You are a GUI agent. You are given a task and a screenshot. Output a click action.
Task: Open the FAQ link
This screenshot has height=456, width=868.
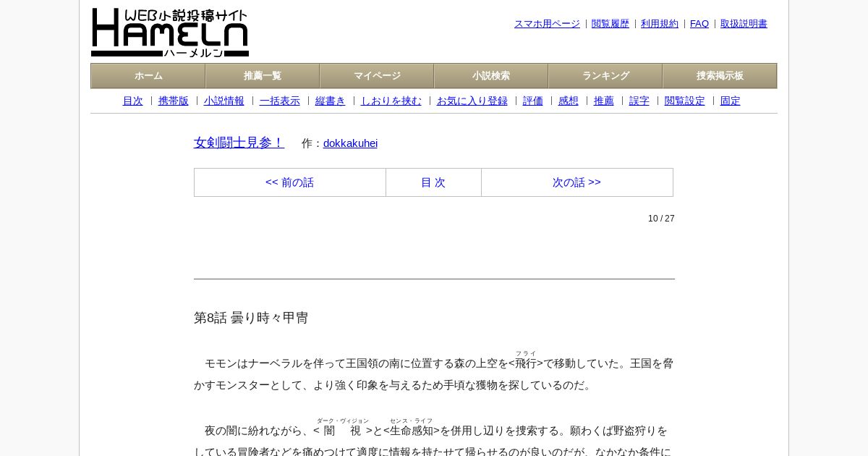point(699,24)
